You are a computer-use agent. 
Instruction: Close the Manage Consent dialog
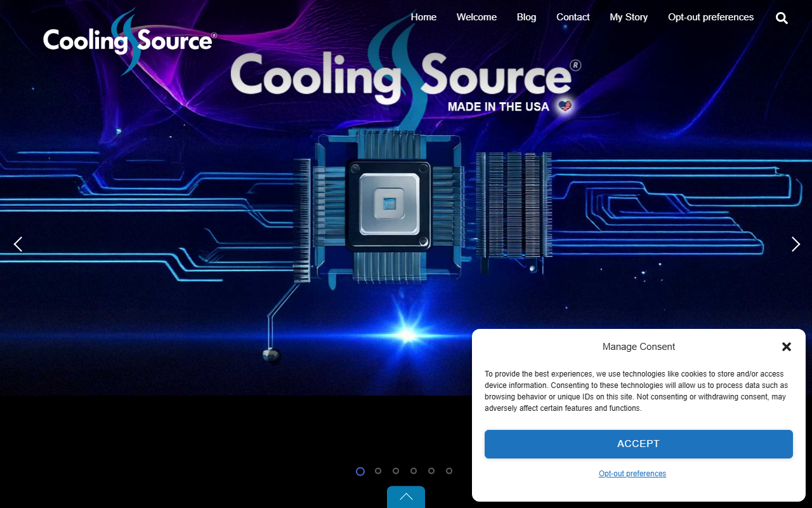click(x=787, y=347)
